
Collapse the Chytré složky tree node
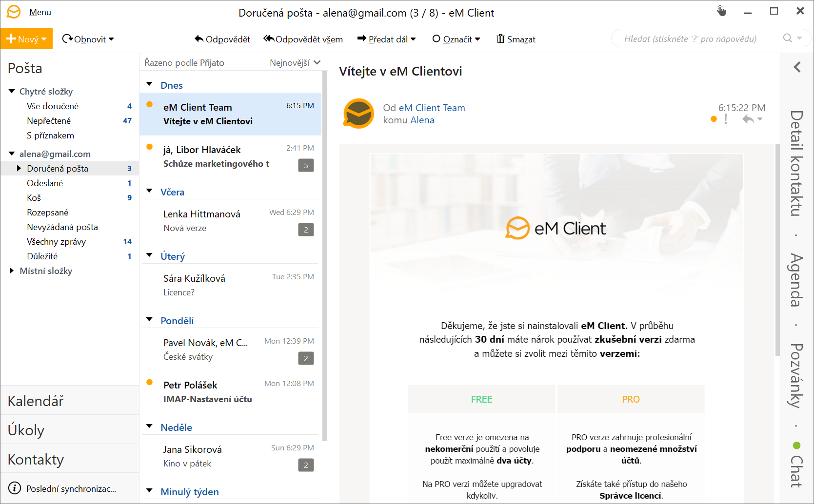12,92
